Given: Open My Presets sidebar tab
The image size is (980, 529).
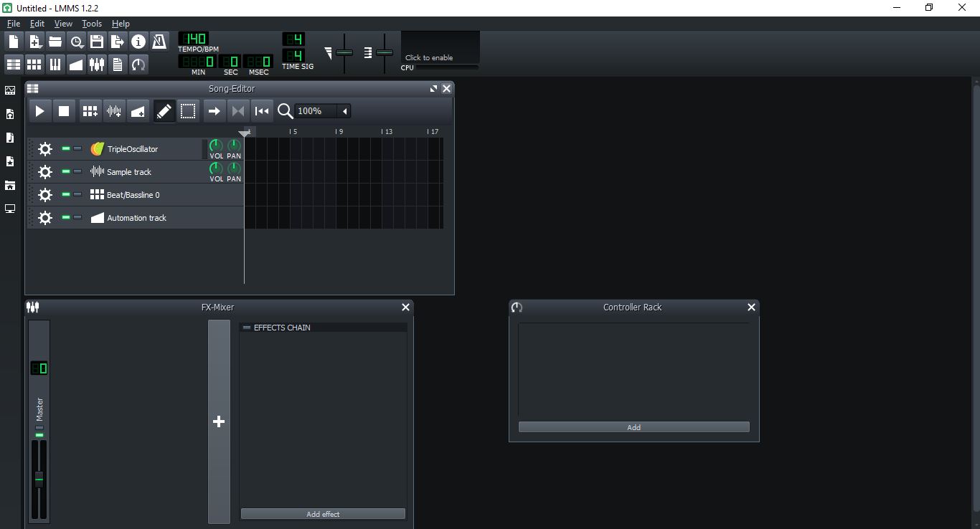Looking at the screenshot, I should point(10,161).
